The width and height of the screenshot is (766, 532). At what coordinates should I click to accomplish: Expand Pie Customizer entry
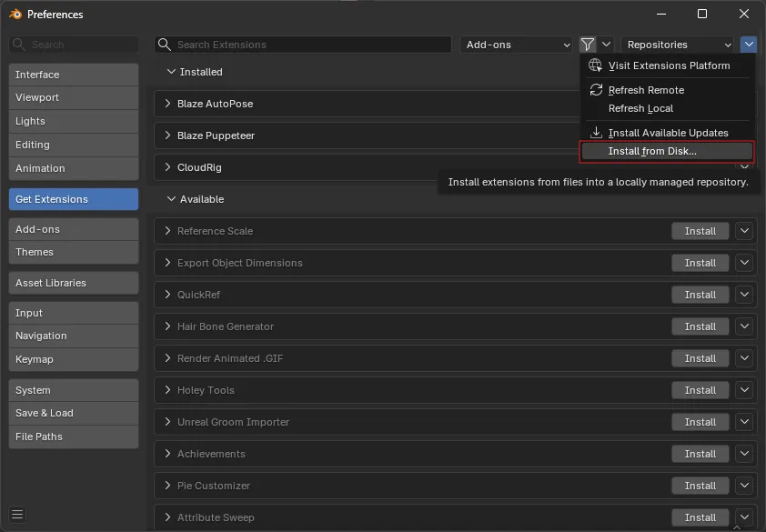coord(167,486)
